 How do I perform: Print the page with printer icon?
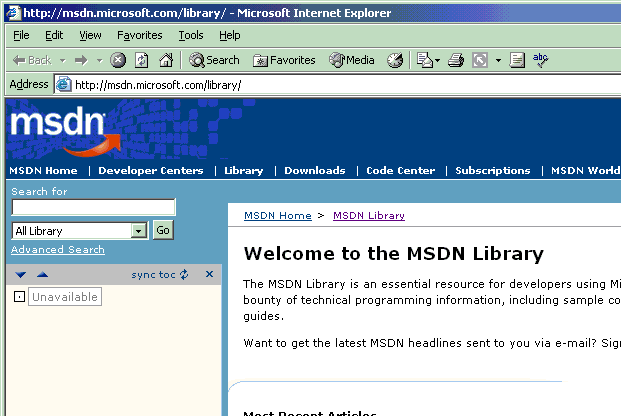(x=456, y=60)
